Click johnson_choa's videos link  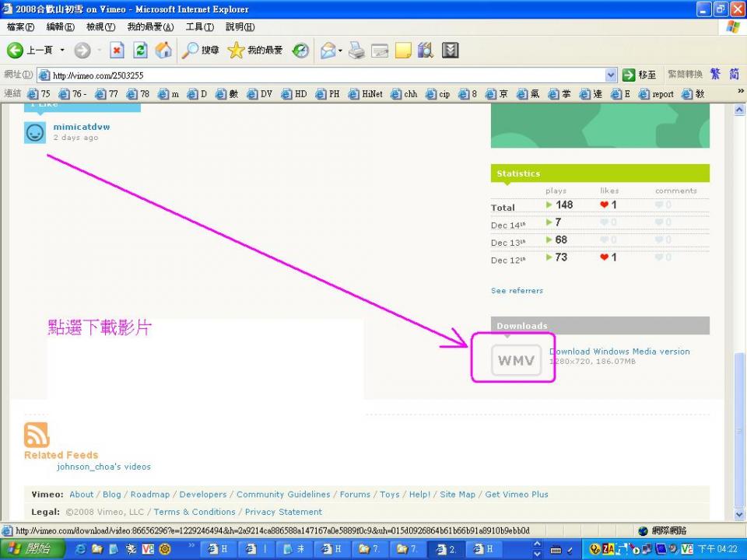click(x=103, y=467)
